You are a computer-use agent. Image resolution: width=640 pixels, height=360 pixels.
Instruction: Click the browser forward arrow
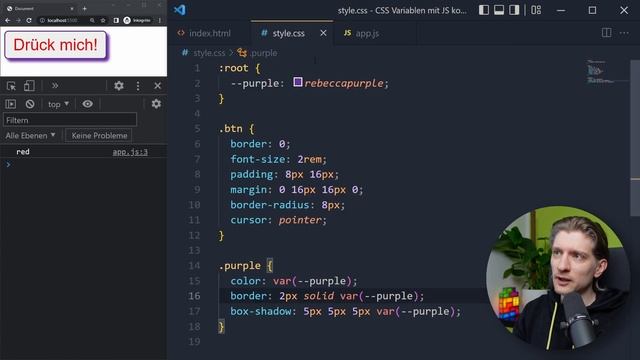(x=18, y=20)
